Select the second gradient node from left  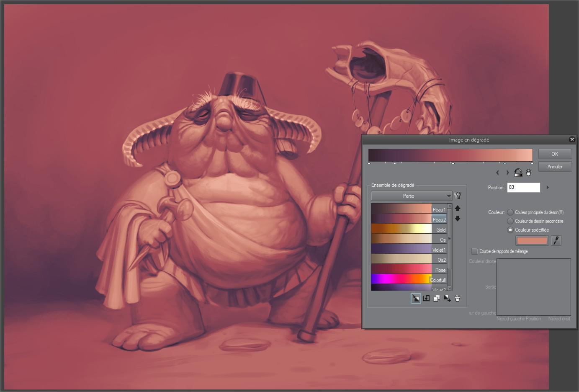[394, 163]
